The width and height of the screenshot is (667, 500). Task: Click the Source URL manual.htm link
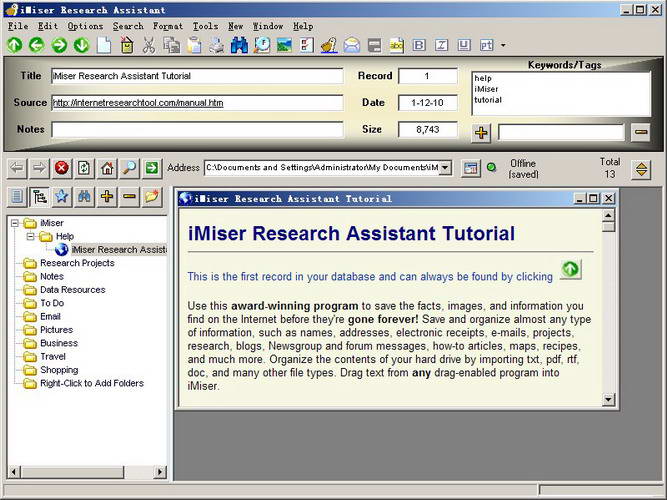coord(138,103)
